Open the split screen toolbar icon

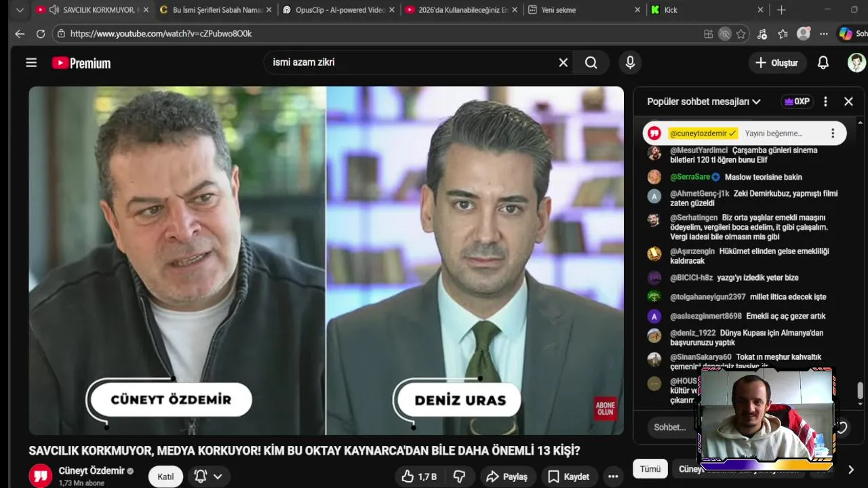[709, 34]
